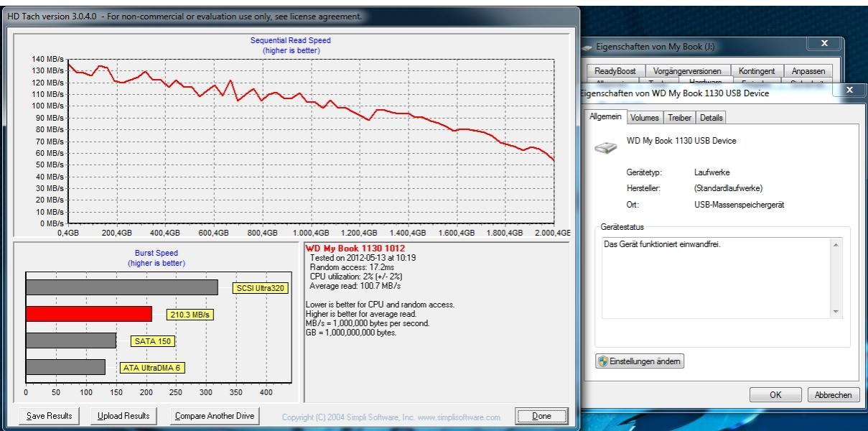Open the Treiber tab

click(679, 118)
